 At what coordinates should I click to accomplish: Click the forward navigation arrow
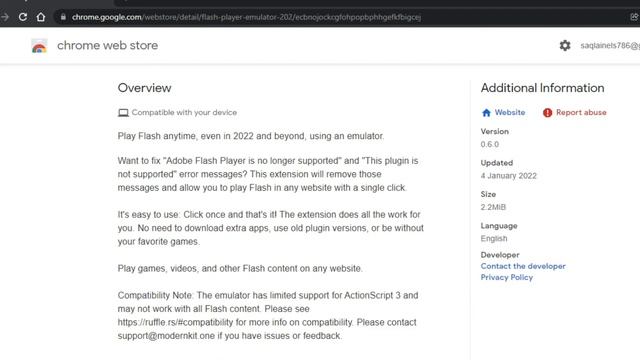[x=5, y=17]
